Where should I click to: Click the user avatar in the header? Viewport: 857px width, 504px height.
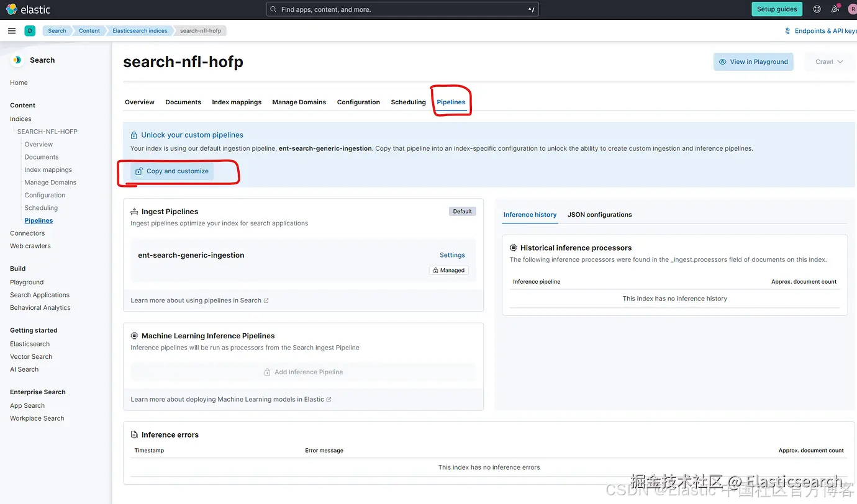[852, 9]
